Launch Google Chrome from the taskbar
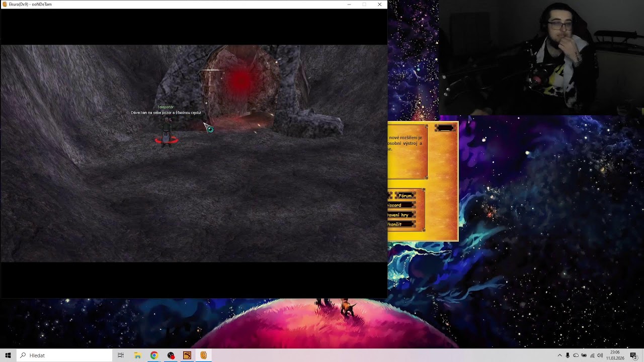Image resolution: width=644 pixels, height=362 pixels. (x=154, y=355)
